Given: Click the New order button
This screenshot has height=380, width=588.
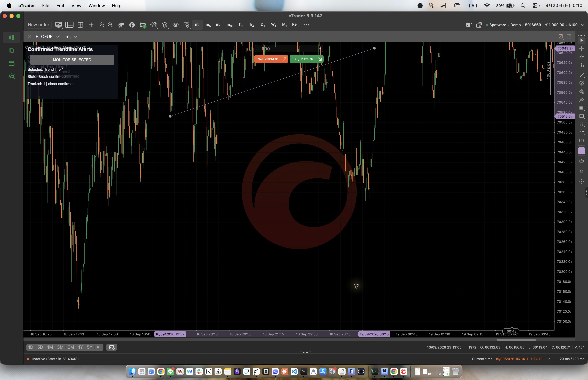Looking at the screenshot, I should point(38,25).
